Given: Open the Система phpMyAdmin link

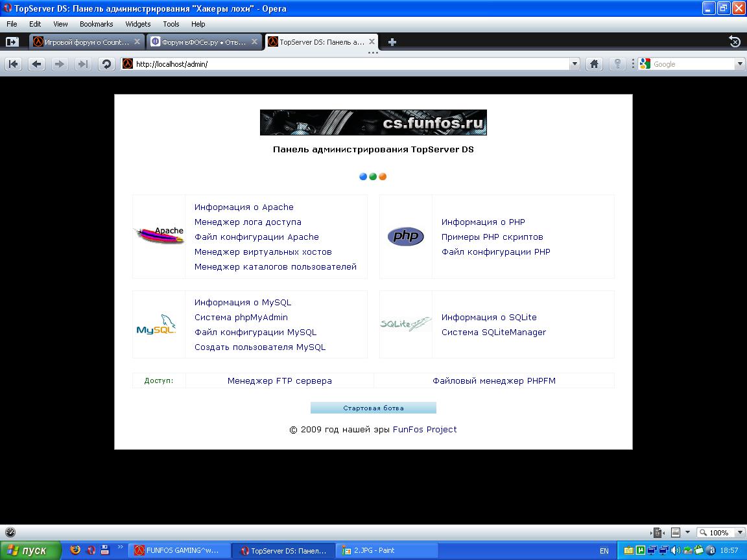Looking at the screenshot, I should click(241, 318).
